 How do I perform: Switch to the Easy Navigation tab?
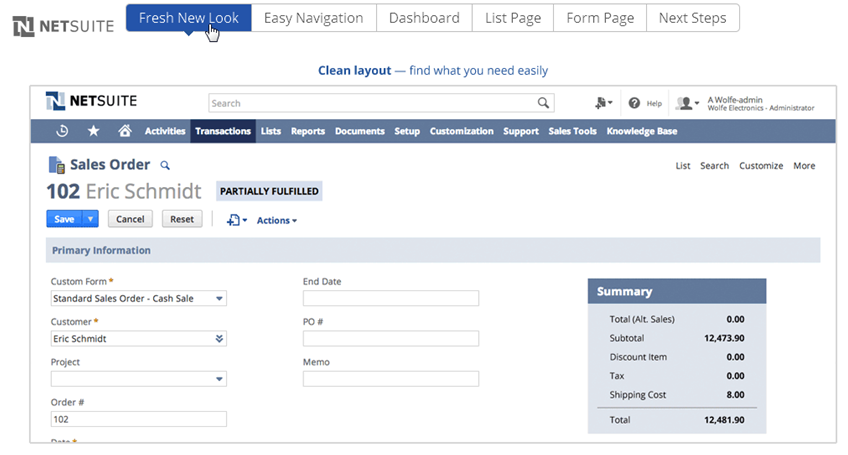pos(313,18)
